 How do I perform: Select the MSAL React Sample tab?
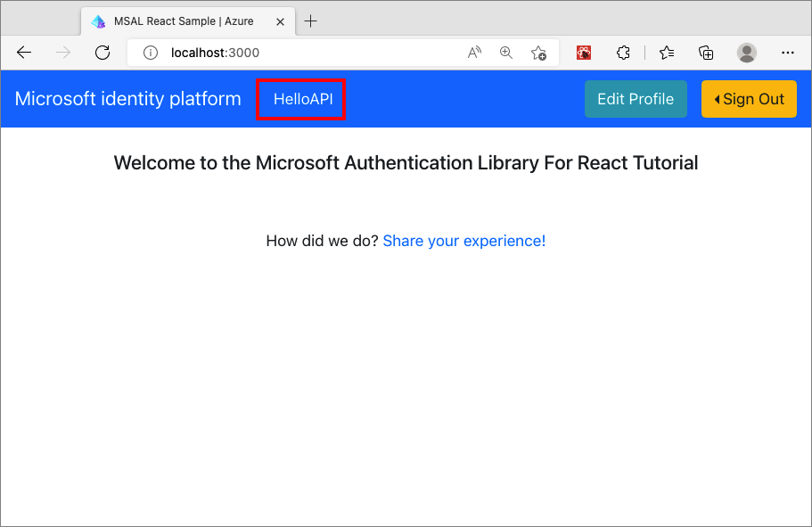[188, 21]
